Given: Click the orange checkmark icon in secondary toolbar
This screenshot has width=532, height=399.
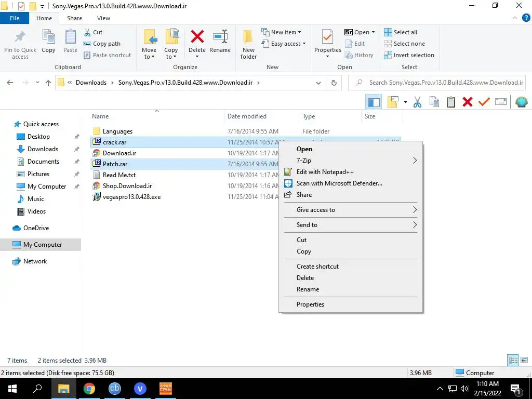Looking at the screenshot, I should coord(484,102).
